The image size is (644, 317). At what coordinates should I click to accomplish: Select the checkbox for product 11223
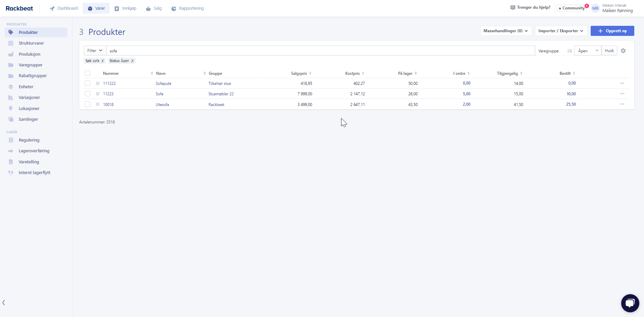click(x=88, y=94)
